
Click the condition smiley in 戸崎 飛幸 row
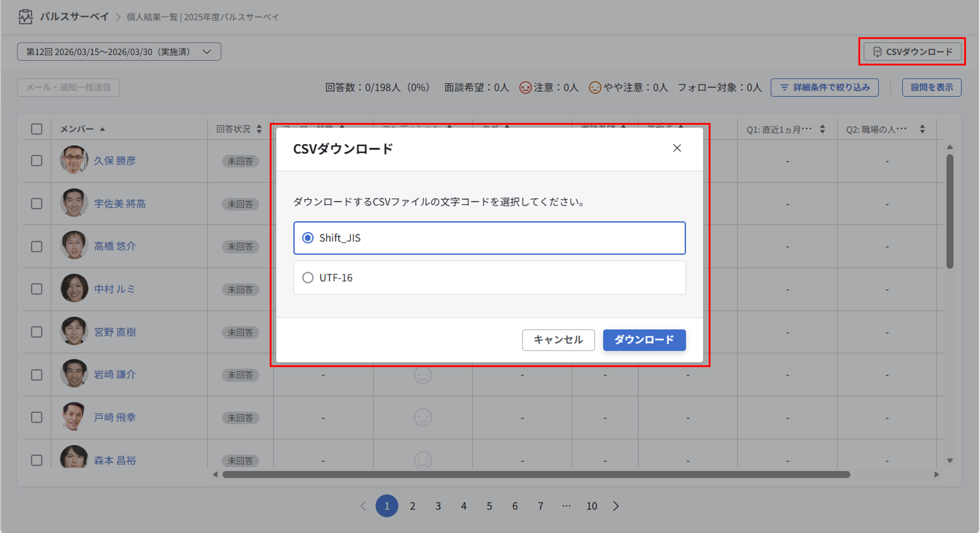[x=423, y=418]
